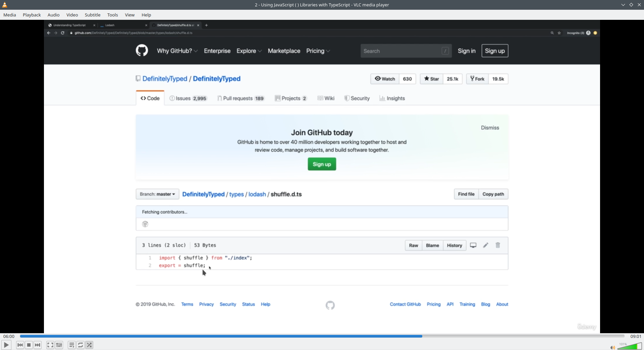Open the Tools menu
This screenshot has width=644, height=350.
pos(113,15)
